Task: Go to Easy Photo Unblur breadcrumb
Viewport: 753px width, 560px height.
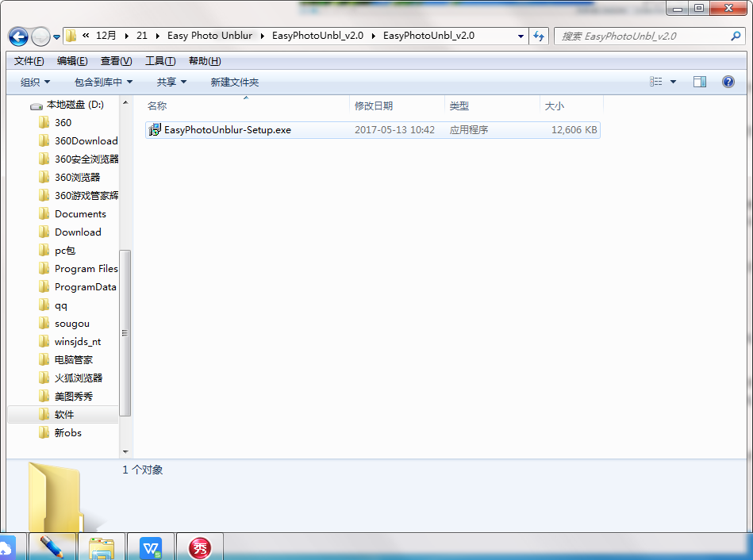Action: (209, 36)
